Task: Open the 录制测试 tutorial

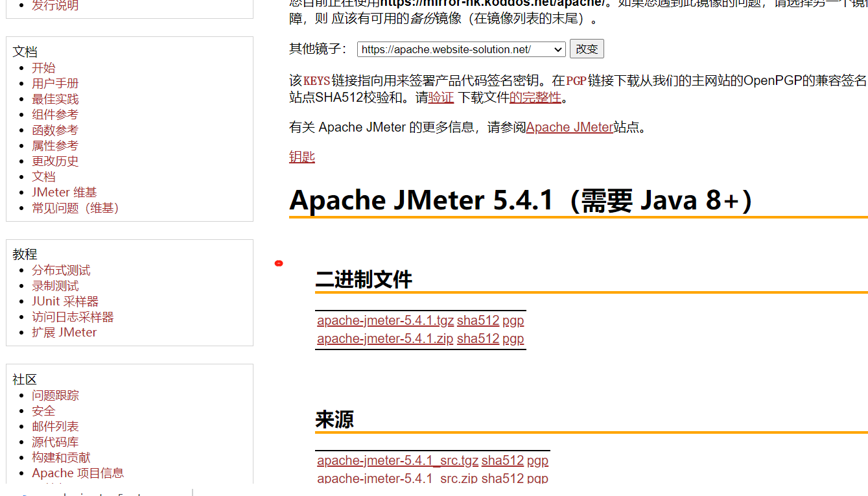Action: [55, 285]
